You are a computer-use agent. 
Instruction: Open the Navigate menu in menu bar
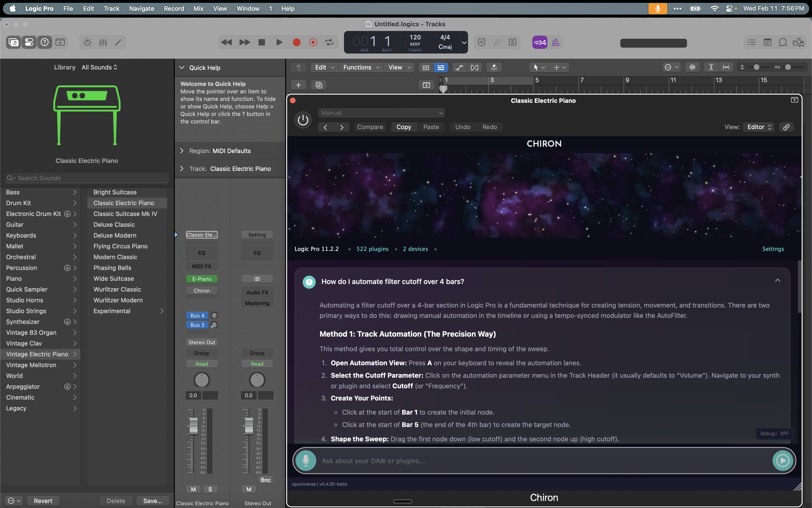[141, 8]
